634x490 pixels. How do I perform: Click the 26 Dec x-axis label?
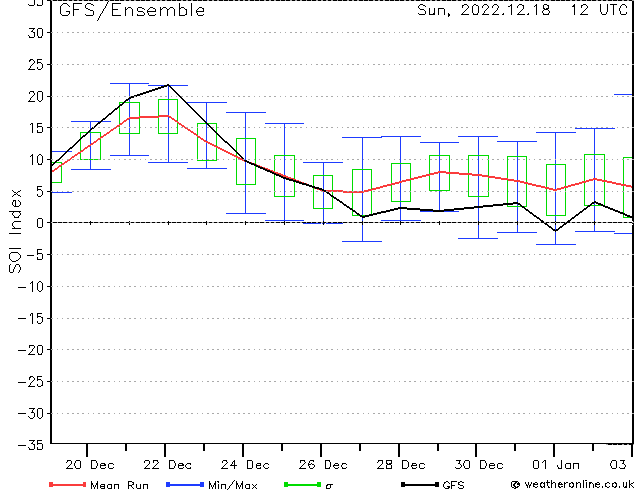tap(323, 465)
